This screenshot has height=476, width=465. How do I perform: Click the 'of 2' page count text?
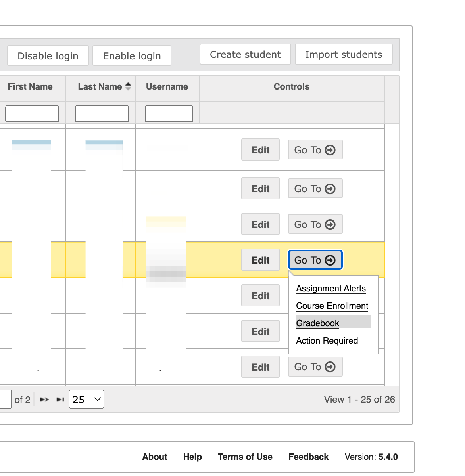(x=23, y=400)
